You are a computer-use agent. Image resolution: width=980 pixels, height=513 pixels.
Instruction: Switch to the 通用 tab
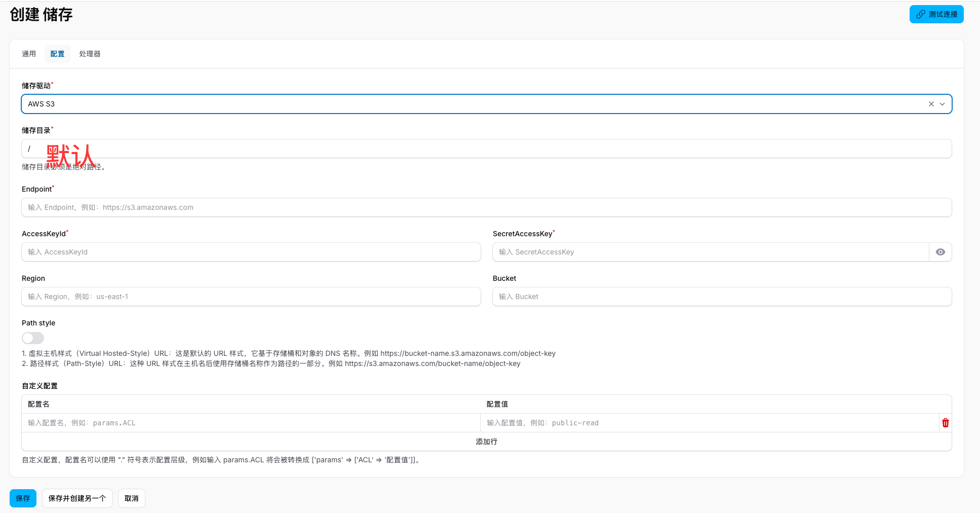(29, 53)
